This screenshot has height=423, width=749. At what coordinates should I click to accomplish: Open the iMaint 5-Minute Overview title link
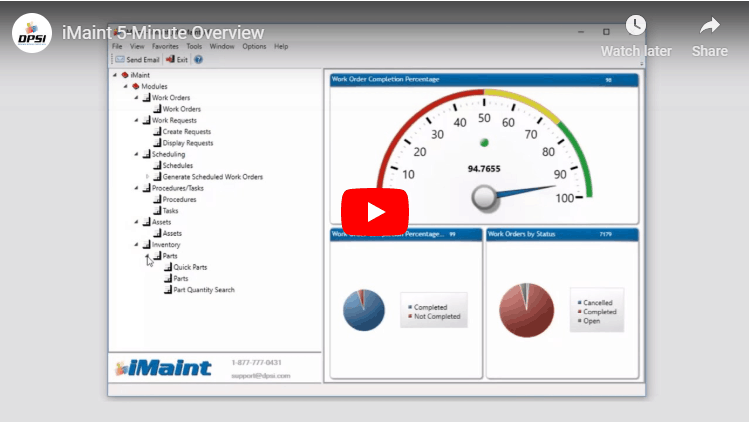[x=163, y=33]
